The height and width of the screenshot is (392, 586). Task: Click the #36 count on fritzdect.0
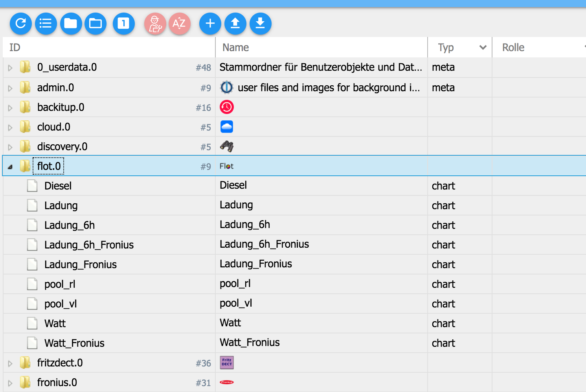tap(203, 363)
